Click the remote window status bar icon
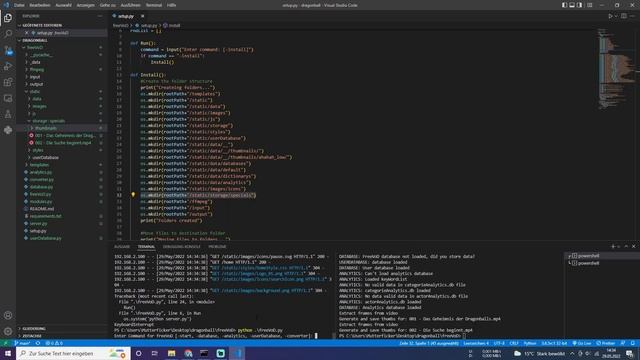Screen dimensions: 640x360 tap(5, 343)
